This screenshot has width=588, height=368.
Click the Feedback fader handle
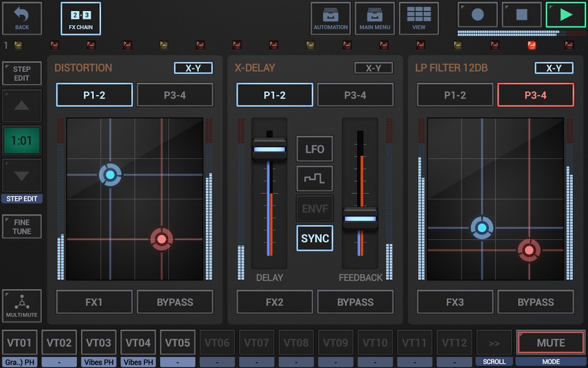coord(360,218)
